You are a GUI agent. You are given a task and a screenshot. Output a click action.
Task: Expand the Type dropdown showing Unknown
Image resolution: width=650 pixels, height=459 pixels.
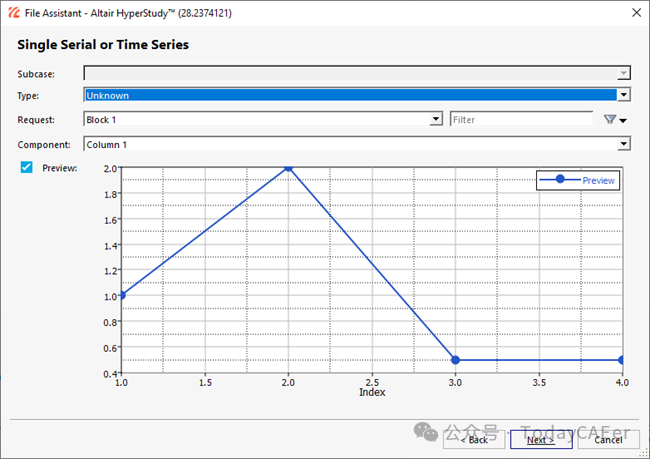pos(623,95)
